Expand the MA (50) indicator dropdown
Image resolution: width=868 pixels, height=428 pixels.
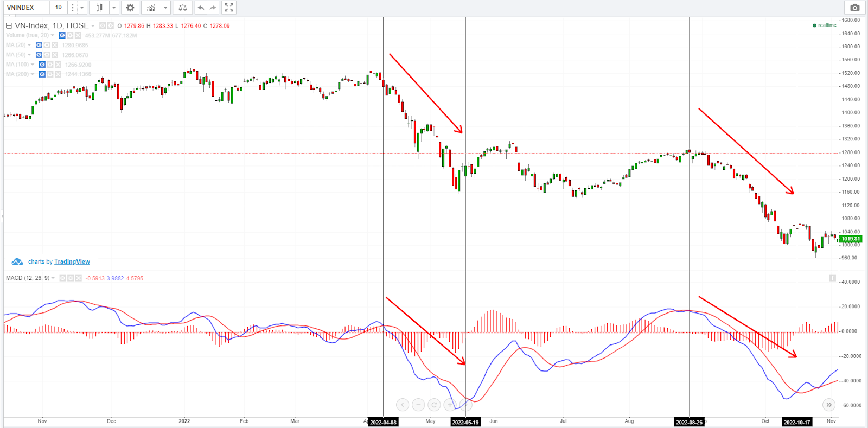29,55
